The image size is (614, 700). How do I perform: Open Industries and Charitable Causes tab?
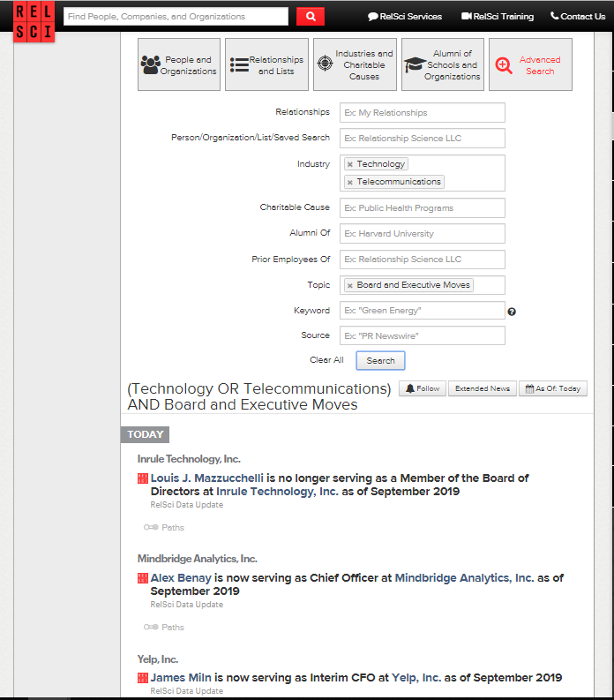(x=355, y=64)
